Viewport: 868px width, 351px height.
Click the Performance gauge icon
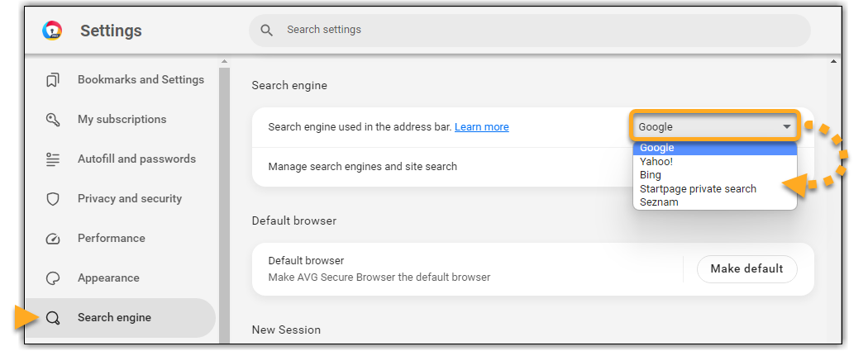(x=53, y=239)
